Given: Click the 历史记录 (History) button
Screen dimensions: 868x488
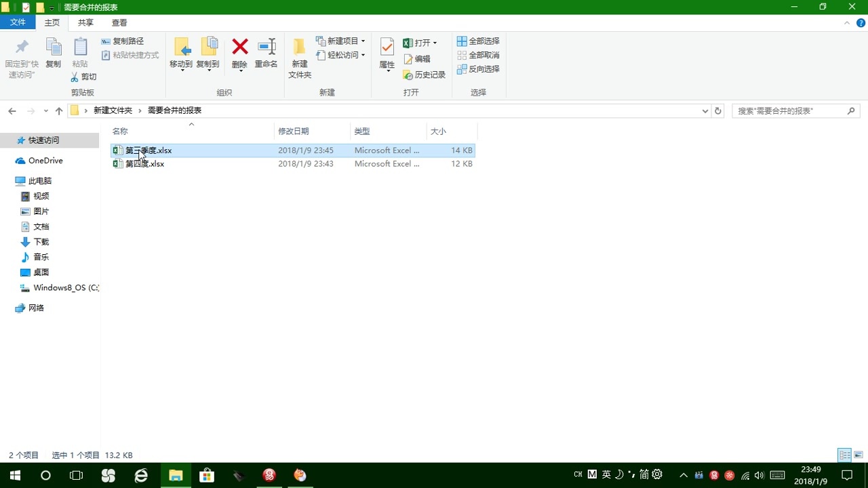Looking at the screenshot, I should 424,75.
